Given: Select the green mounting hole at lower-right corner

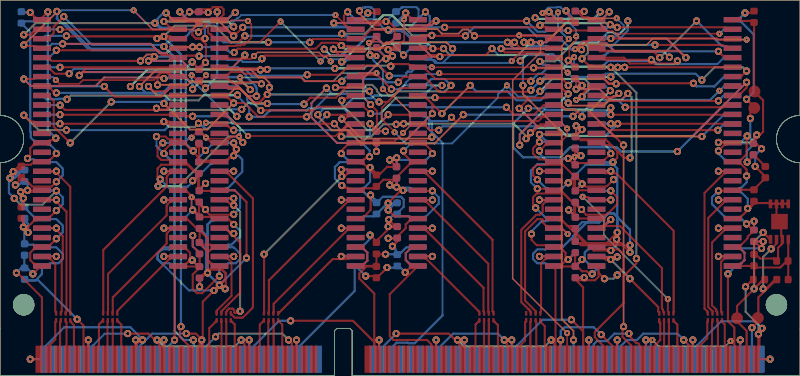Looking at the screenshot, I should pyautogui.click(x=776, y=305).
